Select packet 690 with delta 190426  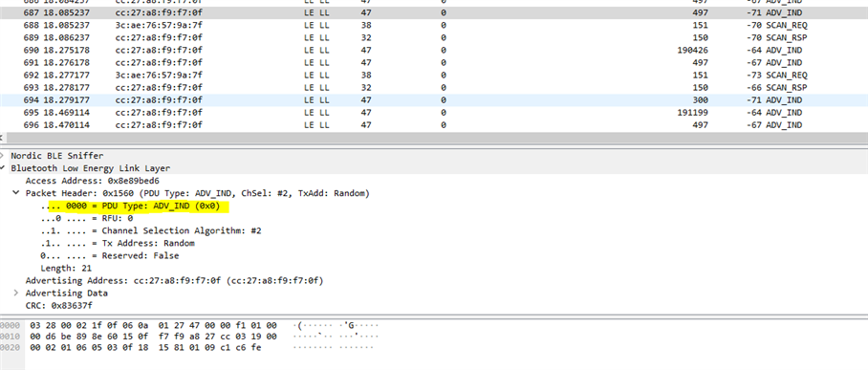coord(434,51)
